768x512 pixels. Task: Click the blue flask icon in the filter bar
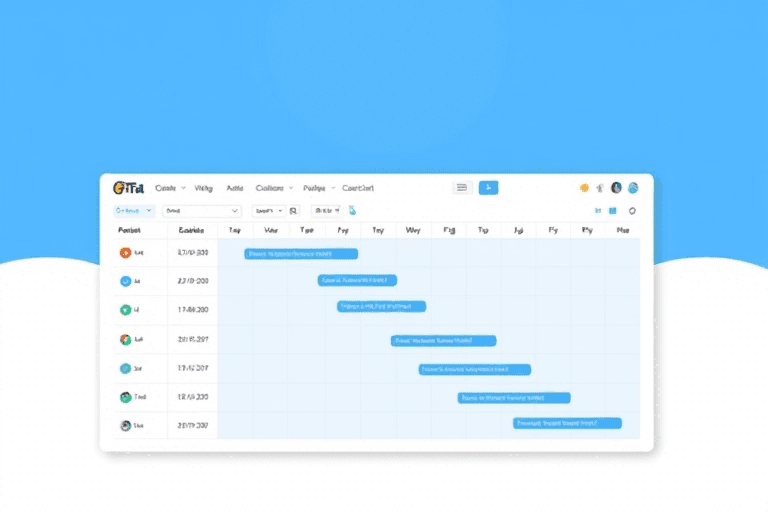(352, 211)
